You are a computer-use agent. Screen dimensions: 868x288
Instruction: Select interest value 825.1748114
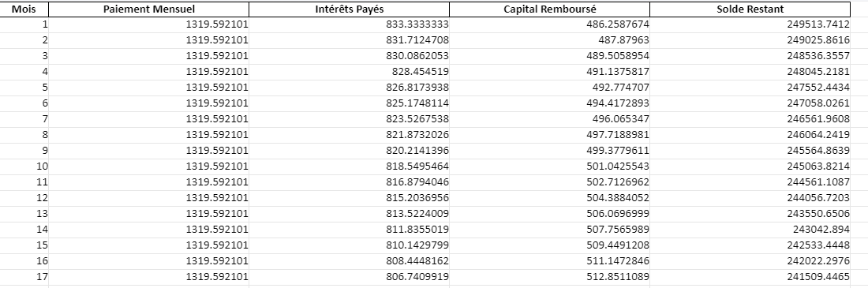tap(350, 103)
